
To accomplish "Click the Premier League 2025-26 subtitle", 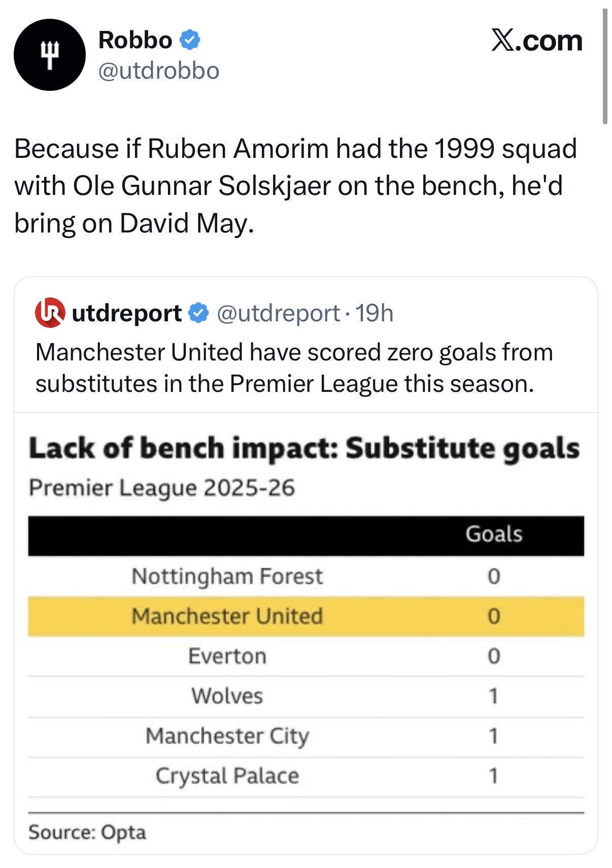I will [162, 488].
